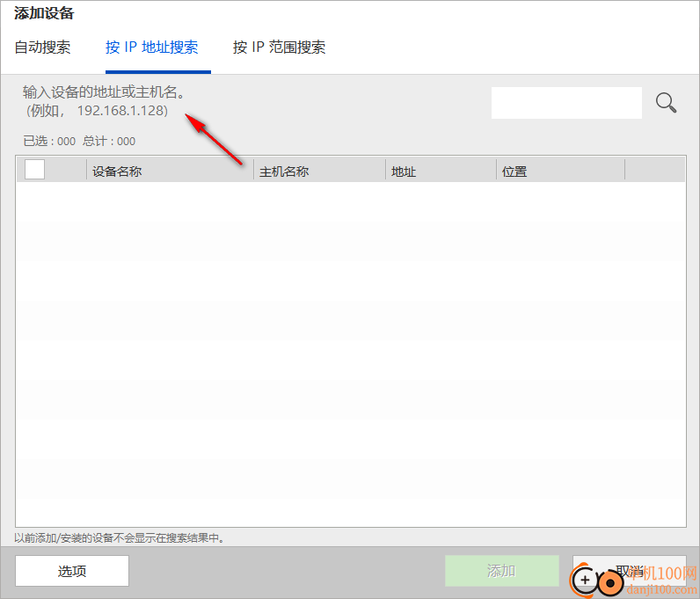
Task: Focus the IP address input field
Action: (566, 103)
